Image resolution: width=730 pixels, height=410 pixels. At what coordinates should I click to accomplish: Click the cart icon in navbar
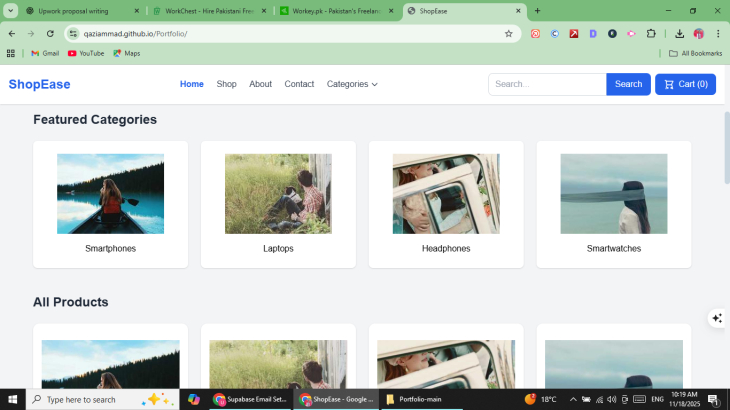668,84
